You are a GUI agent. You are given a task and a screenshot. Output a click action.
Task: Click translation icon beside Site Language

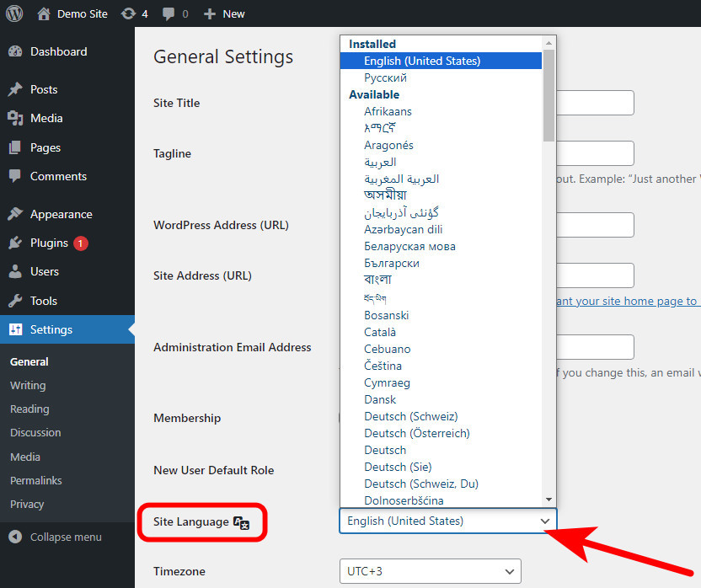point(241,522)
